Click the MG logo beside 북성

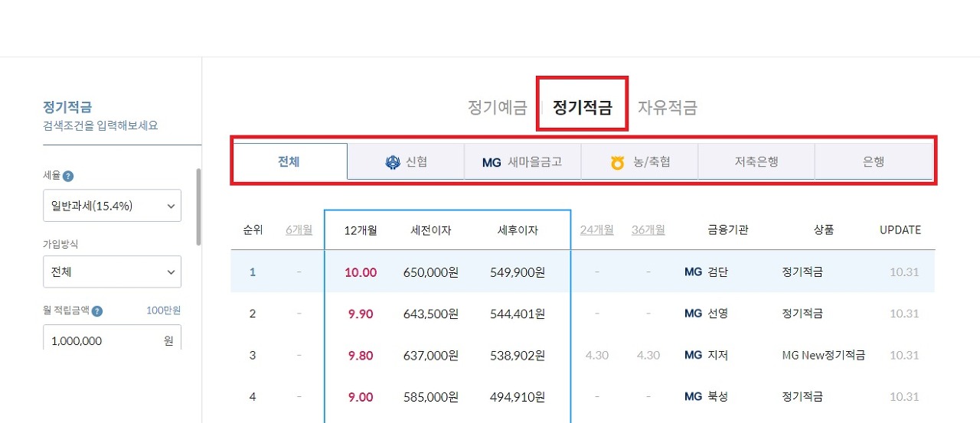click(693, 397)
